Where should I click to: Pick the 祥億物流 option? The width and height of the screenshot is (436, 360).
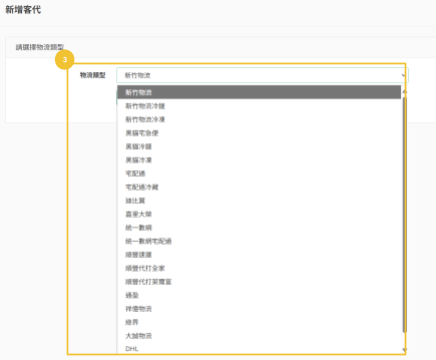click(259, 309)
